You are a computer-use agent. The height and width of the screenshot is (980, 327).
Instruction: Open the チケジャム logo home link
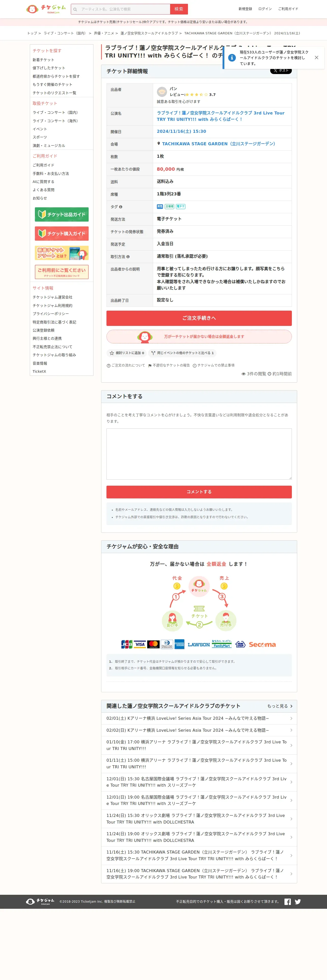click(x=46, y=9)
